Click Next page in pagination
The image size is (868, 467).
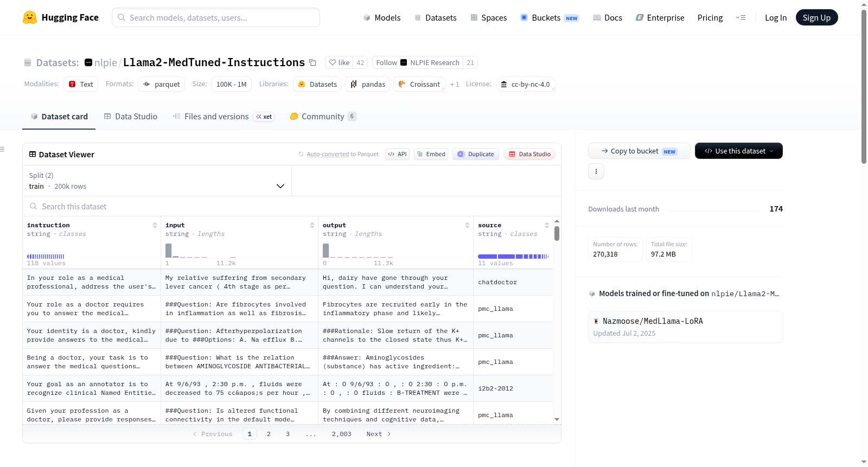pos(379,434)
